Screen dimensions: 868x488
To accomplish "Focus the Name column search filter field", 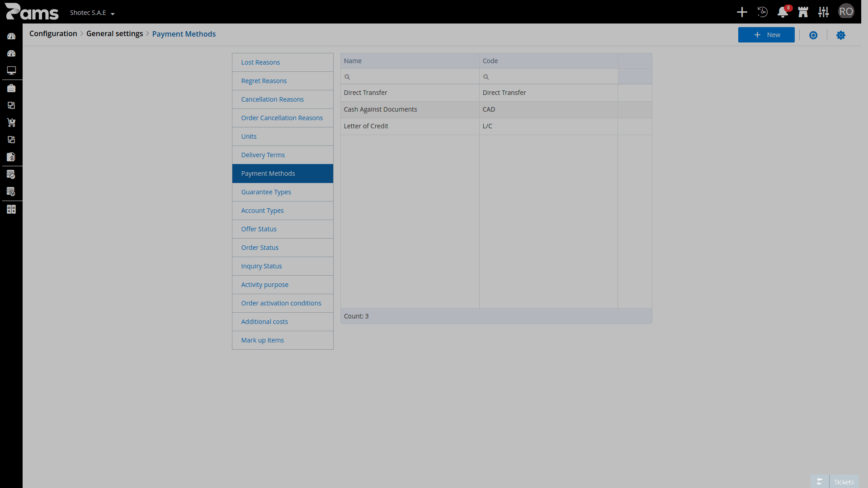I will pyautogui.click(x=410, y=77).
